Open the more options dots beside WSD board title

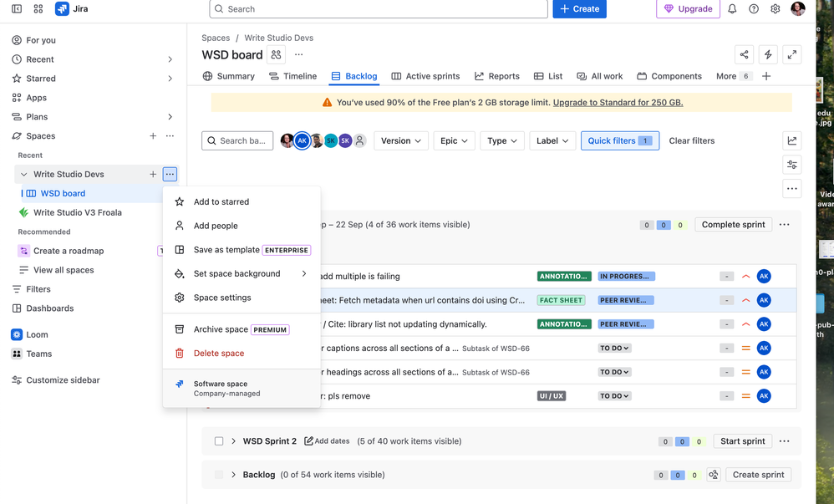299,54
